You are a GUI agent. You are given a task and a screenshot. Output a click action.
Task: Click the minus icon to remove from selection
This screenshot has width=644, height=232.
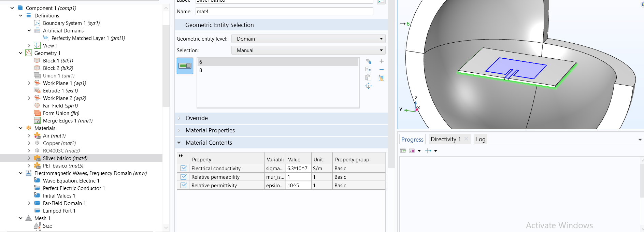click(x=382, y=70)
